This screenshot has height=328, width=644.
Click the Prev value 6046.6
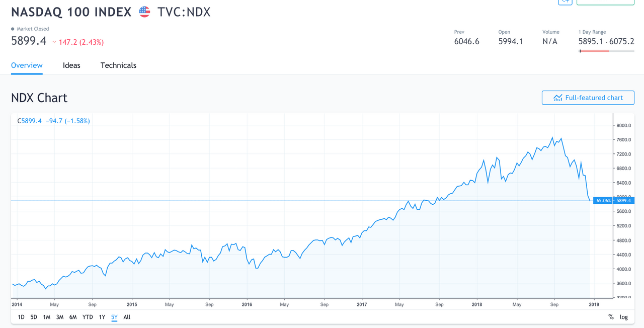click(x=466, y=41)
